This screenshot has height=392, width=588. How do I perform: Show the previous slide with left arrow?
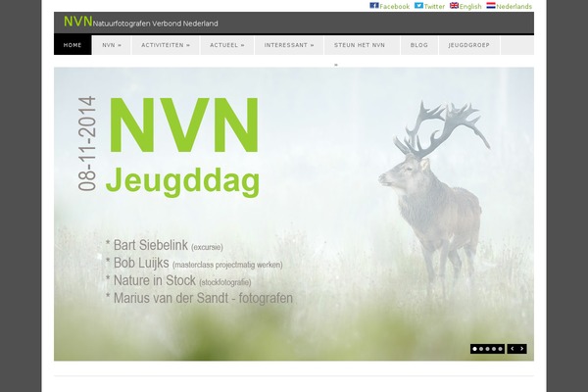pos(513,349)
